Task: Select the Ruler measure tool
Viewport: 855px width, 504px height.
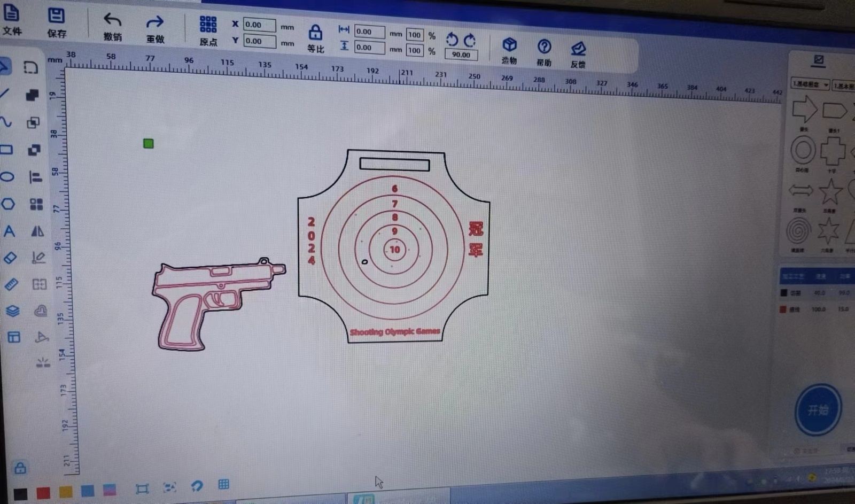Action: pos(11,284)
